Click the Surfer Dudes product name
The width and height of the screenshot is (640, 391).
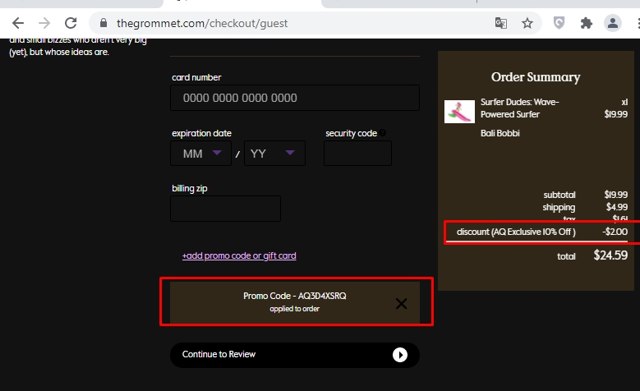coord(520,108)
